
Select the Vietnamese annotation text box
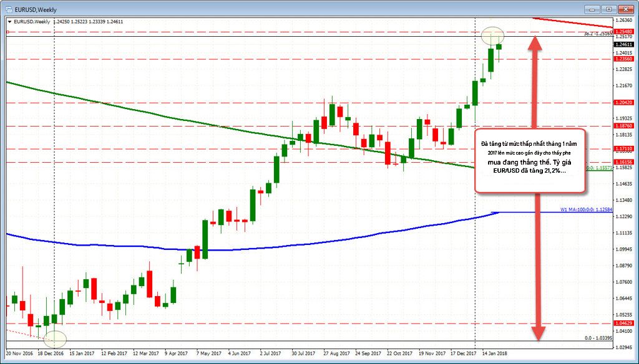530,160
